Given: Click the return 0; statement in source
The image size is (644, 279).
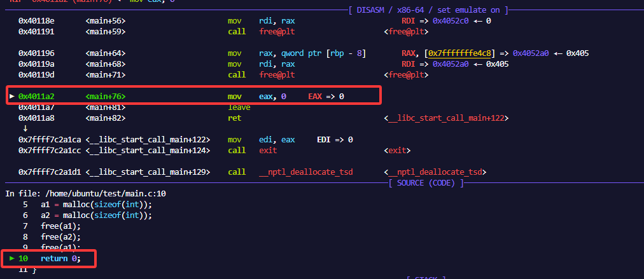Looking at the screenshot, I should tap(61, 259).
